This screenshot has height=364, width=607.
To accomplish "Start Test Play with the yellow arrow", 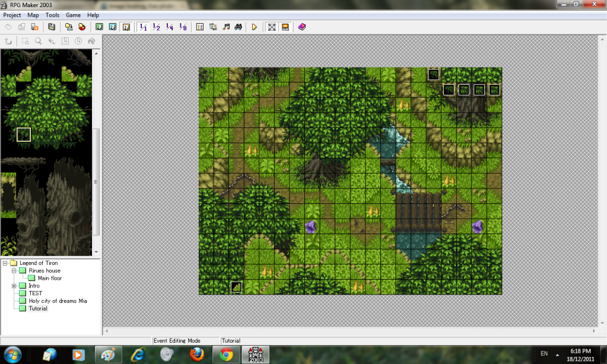I will (255, 27).
